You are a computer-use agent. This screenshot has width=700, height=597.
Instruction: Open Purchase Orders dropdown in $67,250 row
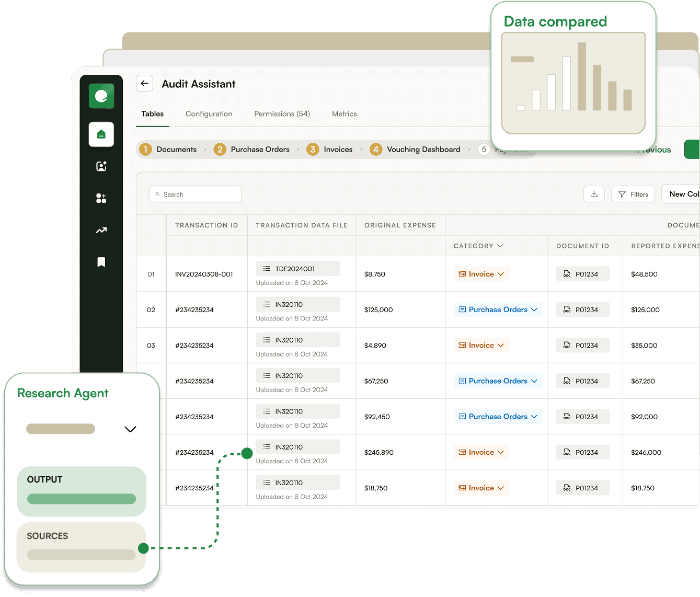tap(498, 381)
